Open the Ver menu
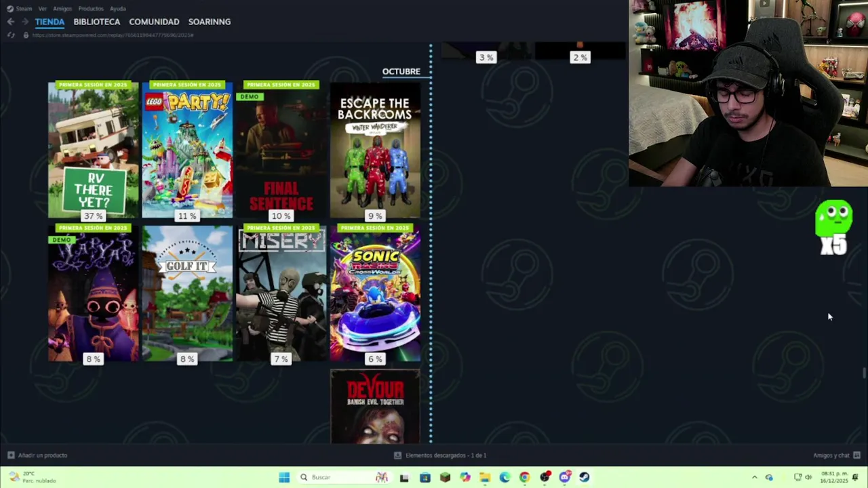 click(43, 9)
